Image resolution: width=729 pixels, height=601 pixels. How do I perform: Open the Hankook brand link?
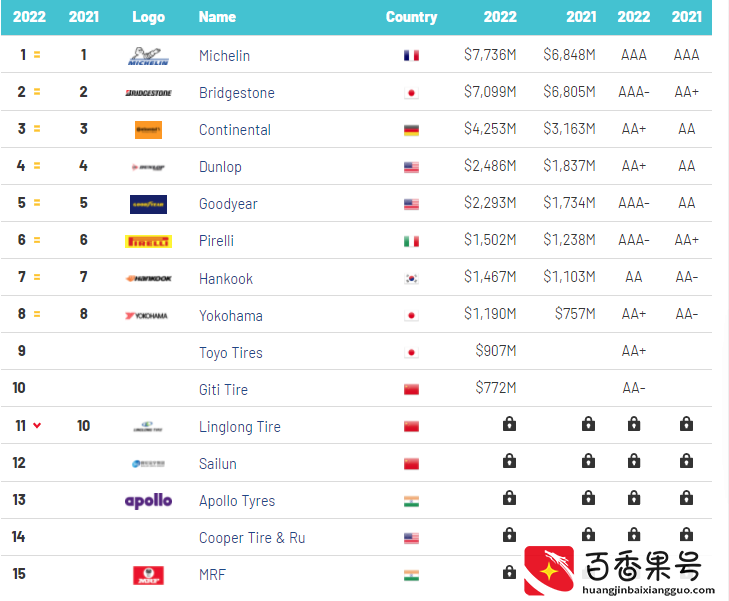pyautogui.click(x=225, y=278)
